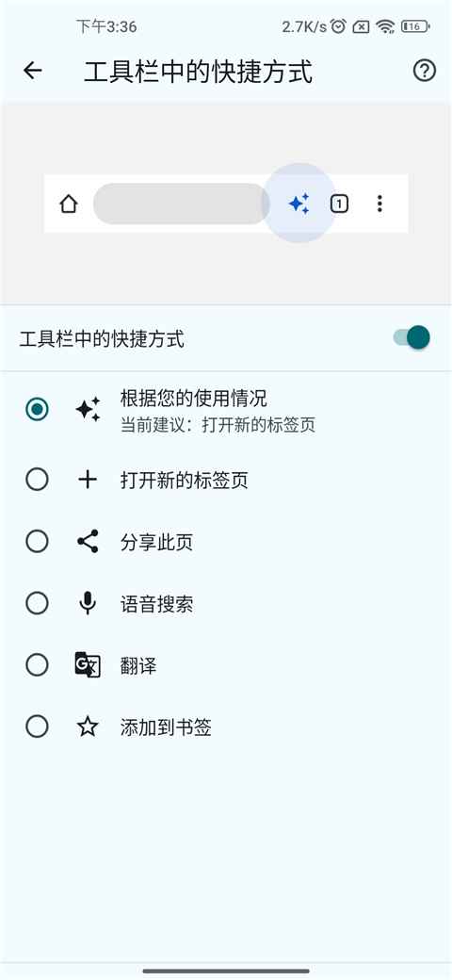Tap the blue sparkle shortcut icon in the preview

tap(299, 204)
